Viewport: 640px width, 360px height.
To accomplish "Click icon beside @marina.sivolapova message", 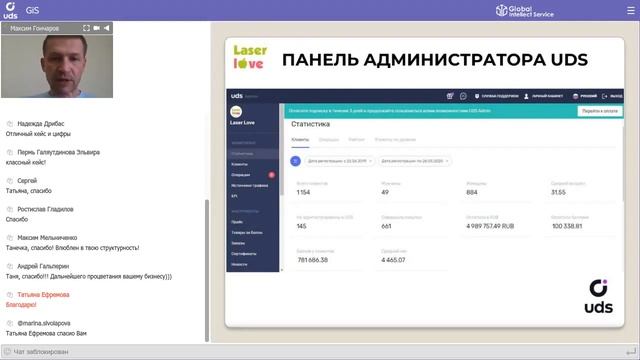I will point(10,323).
